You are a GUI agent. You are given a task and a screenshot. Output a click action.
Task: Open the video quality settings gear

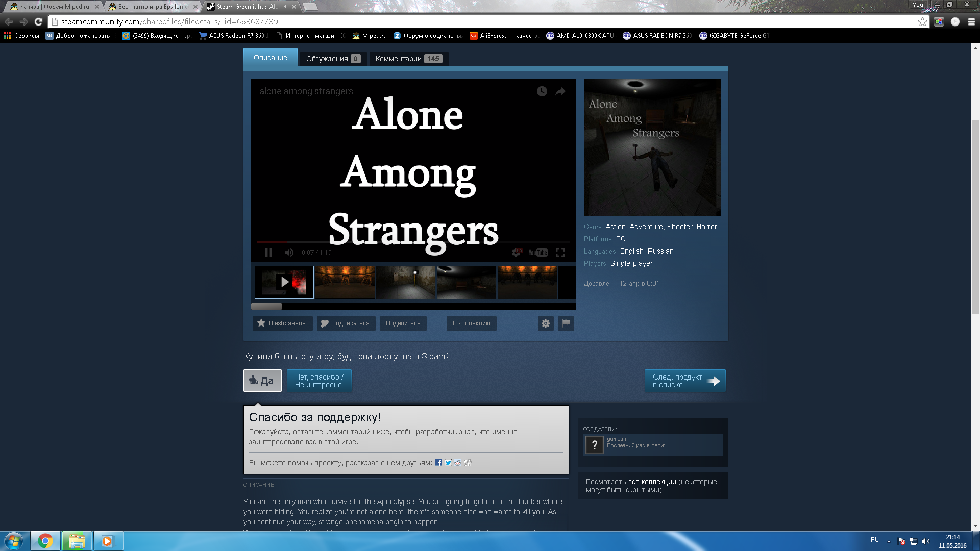pos(517,253)
